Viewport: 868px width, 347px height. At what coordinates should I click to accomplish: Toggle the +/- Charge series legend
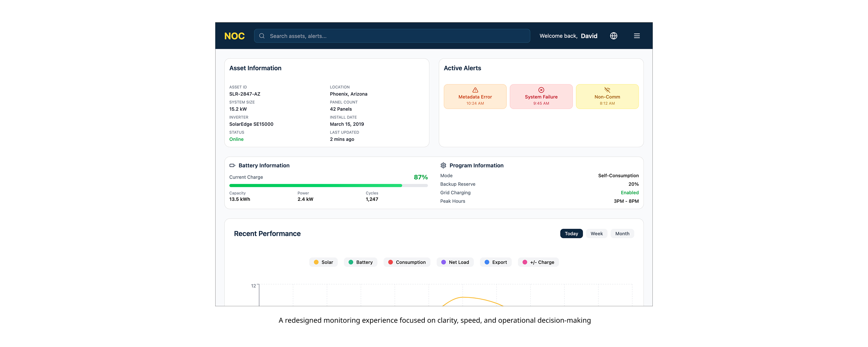pos(538,262)
